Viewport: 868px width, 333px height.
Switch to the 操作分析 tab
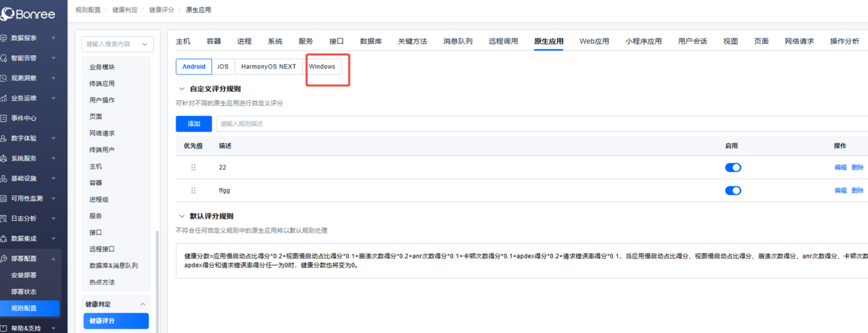pyautogui.click(x=845, y=41)
